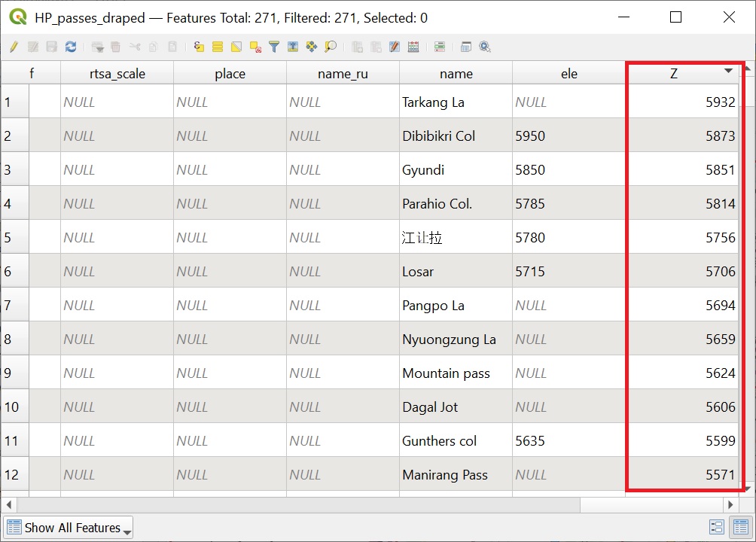
Task: Add a new feature
Action: coord(97,47)
